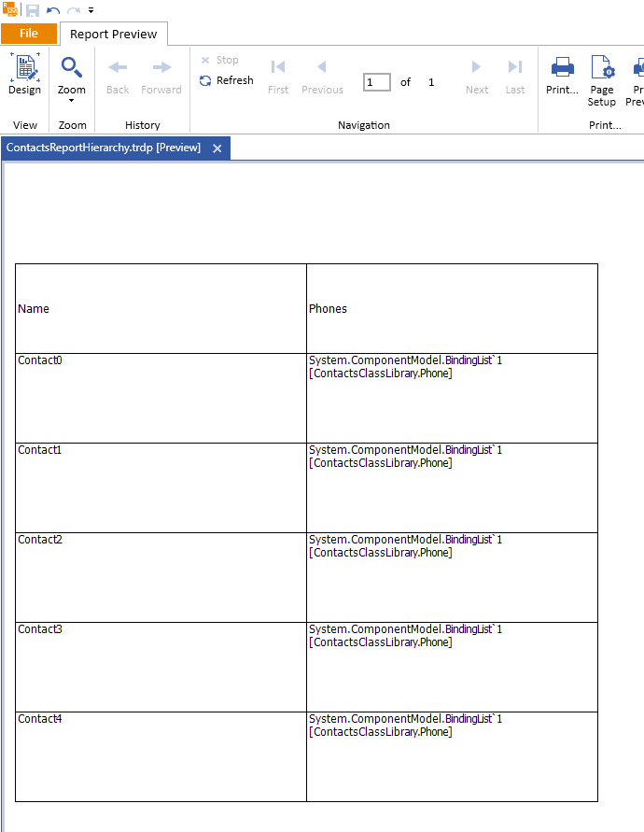Jump to the First page
The width and height of the screenshot is (644, 832).
pos(278,77)
